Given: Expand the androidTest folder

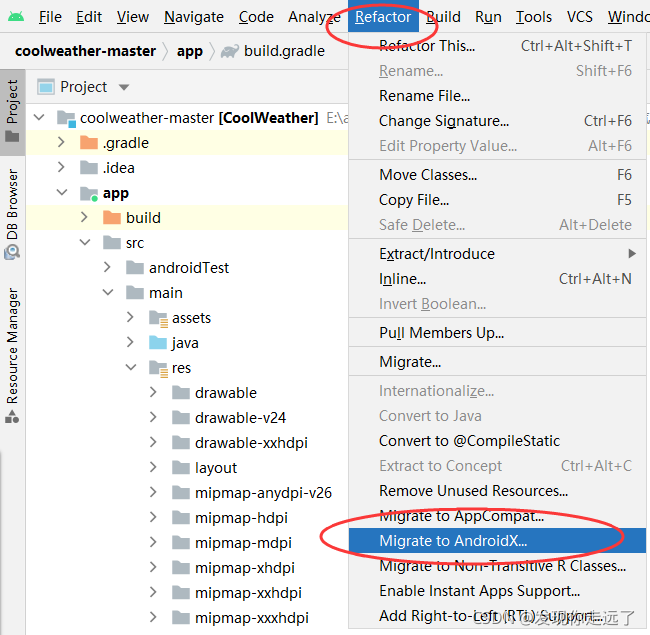Looking at the screenshot, I should pos(107,267).
